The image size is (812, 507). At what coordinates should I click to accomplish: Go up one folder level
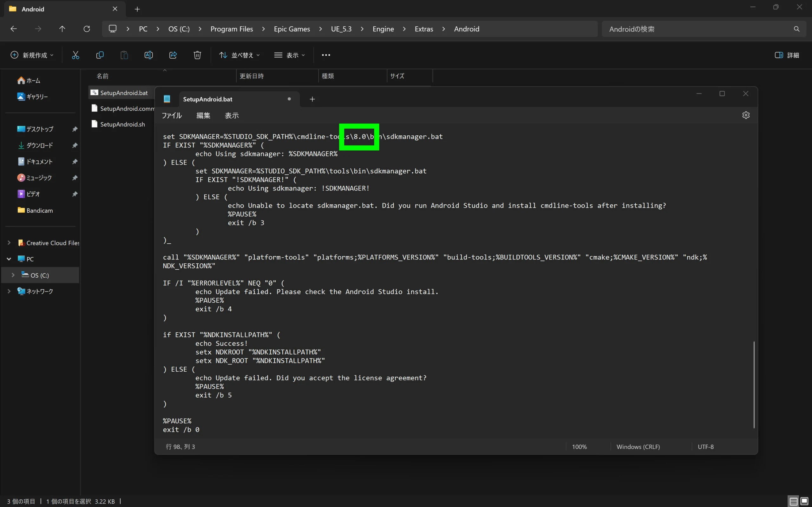[x=62, y=29]
